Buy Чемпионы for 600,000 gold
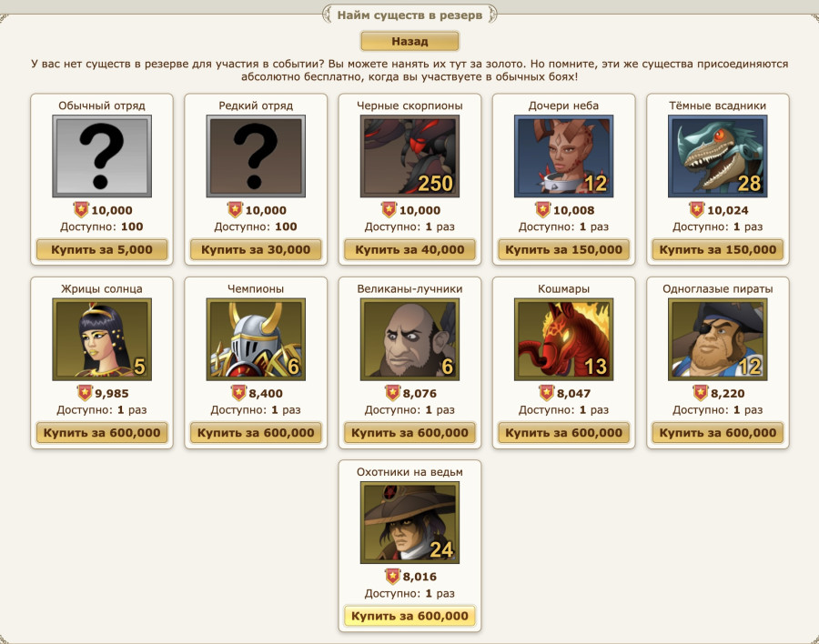Screen dimensions: 819x644 [x=256, y=433]
